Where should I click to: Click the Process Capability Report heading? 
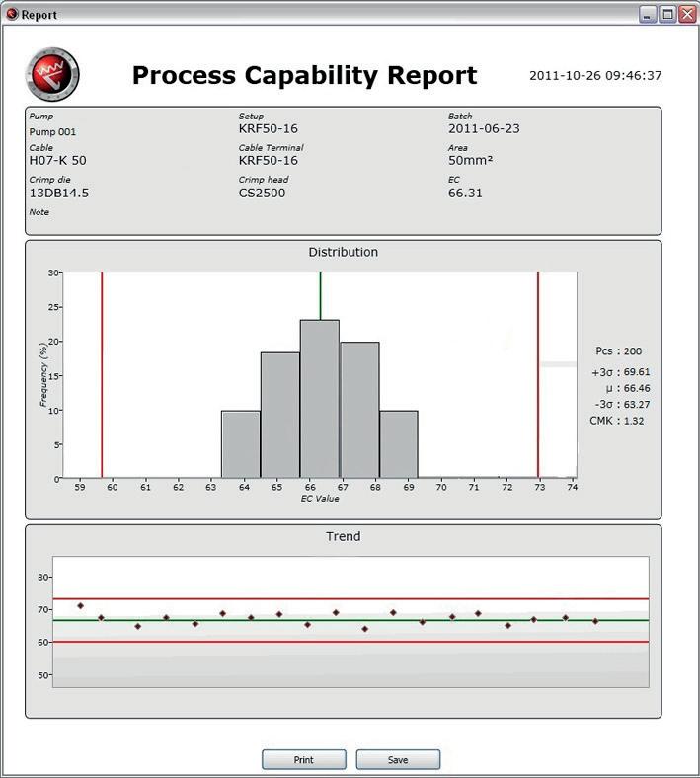click(x=305, y=76)
